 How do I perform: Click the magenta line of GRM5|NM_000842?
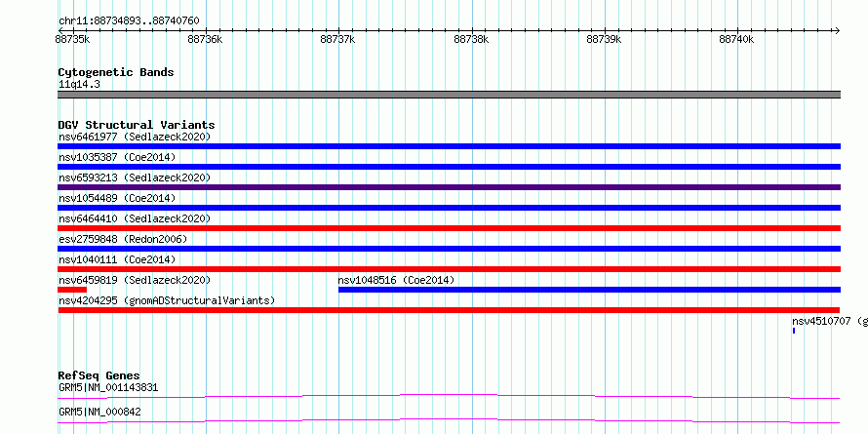click(x=449, y=420)
